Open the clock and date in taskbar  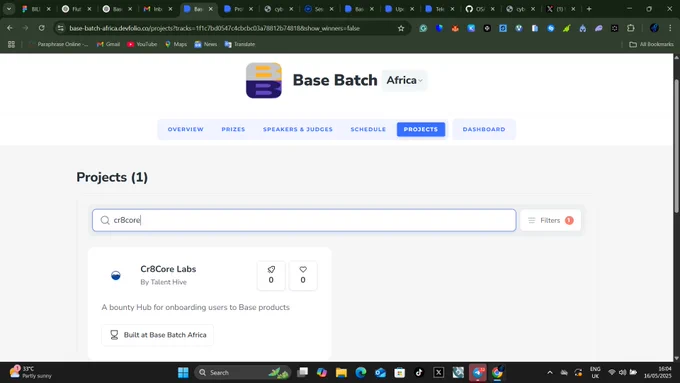point(658,372)
